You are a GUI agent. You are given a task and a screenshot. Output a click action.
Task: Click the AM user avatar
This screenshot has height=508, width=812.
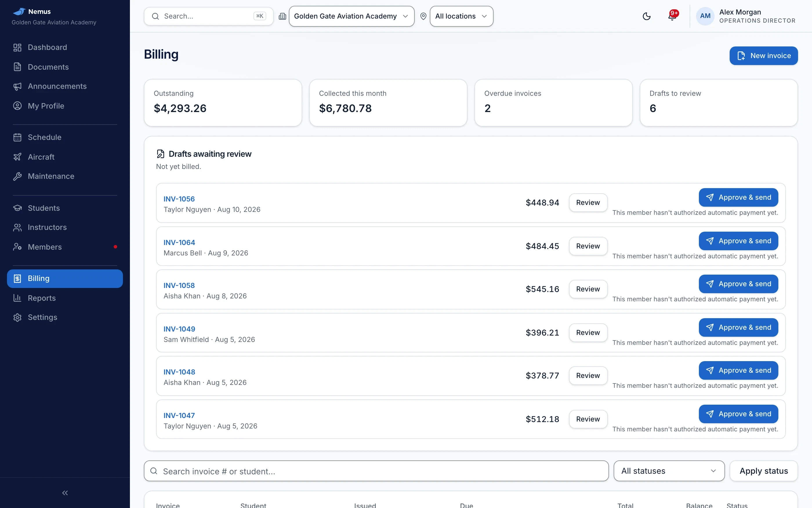coord(705,16)
